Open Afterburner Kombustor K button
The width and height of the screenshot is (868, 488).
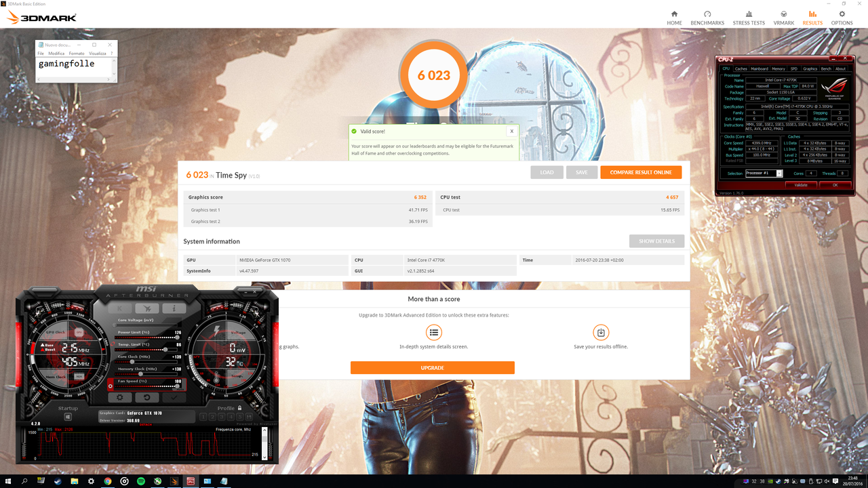pyautogui.click(x=120, y=308)
